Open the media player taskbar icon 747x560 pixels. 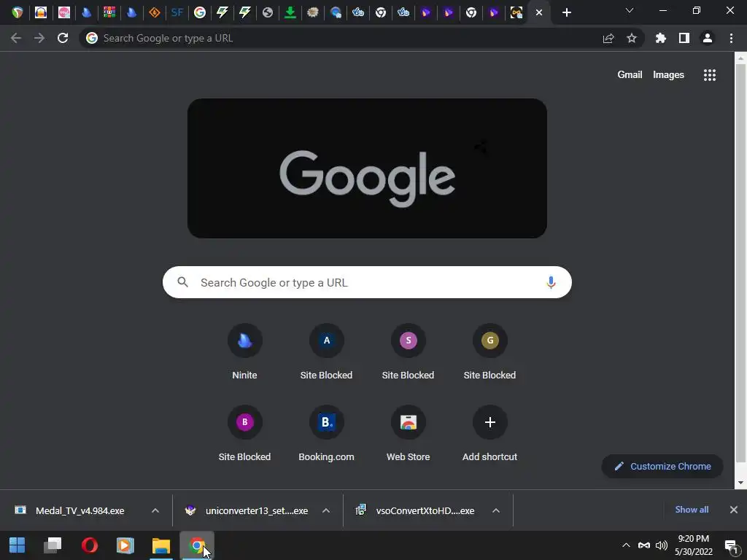pyautogui.click(x=125, y=545)
